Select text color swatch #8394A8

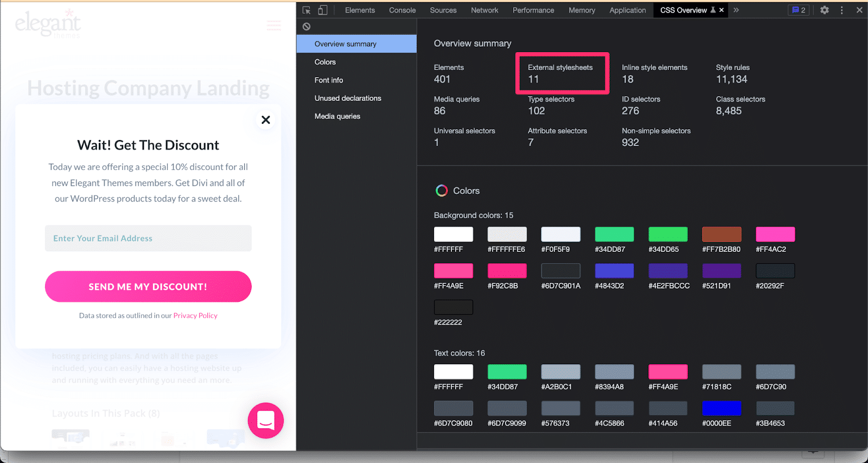coord(614,372)
